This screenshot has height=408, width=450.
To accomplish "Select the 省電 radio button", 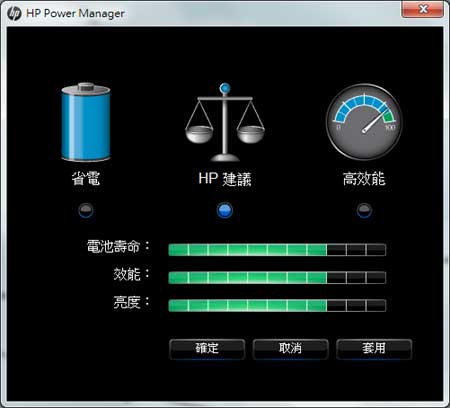I will pyautogui.click(x=86, y=210).
